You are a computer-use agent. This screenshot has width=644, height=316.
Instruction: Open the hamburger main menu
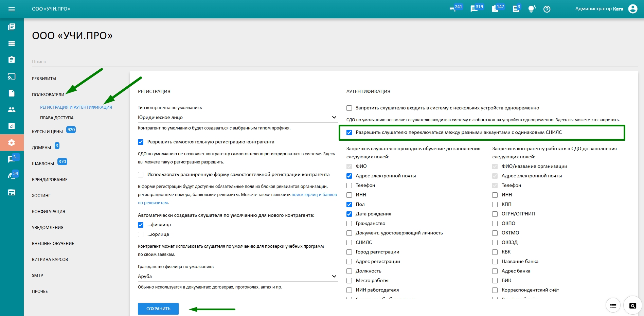(x=12, y=9)
